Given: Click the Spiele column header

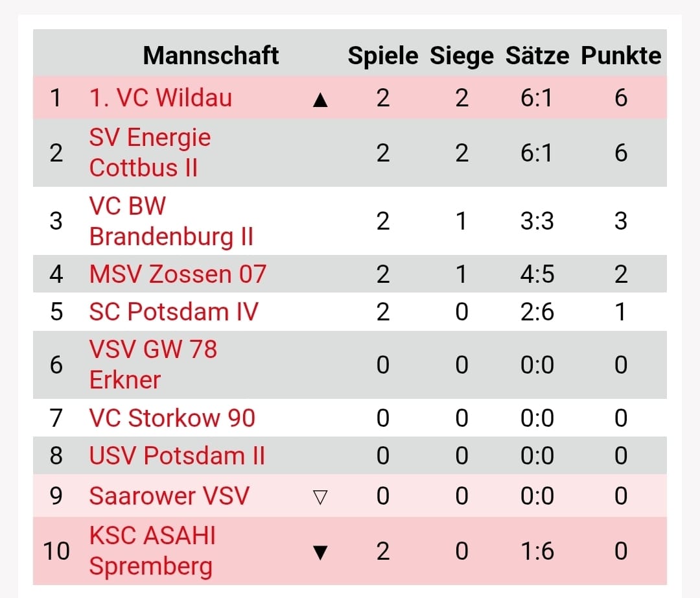Looking at the screenshot, I should tap(383, 56).
